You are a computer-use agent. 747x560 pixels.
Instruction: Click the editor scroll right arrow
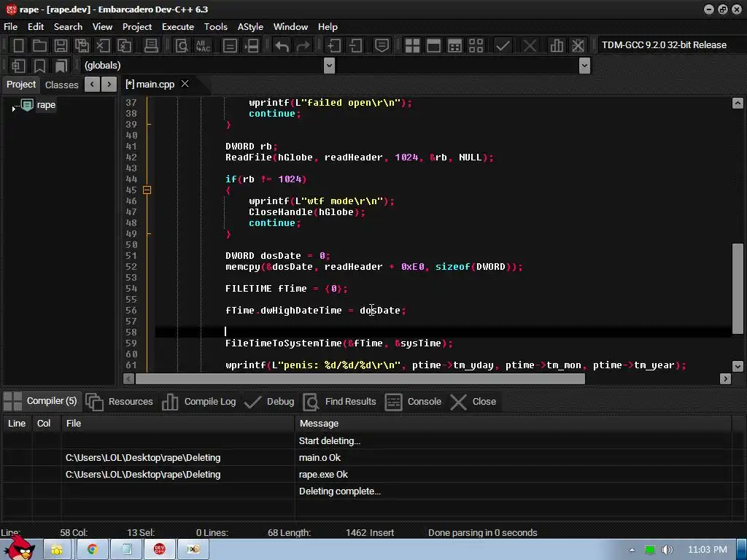click(x=726, y=379)
